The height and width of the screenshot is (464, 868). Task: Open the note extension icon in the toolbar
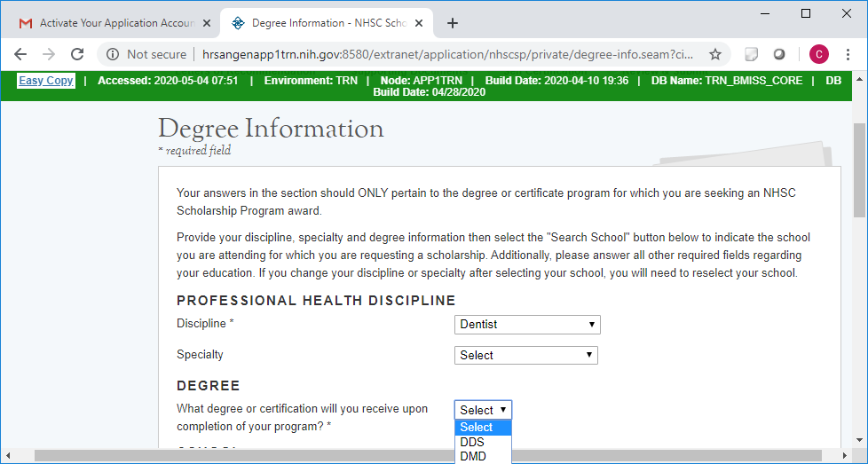click(751, 54)
